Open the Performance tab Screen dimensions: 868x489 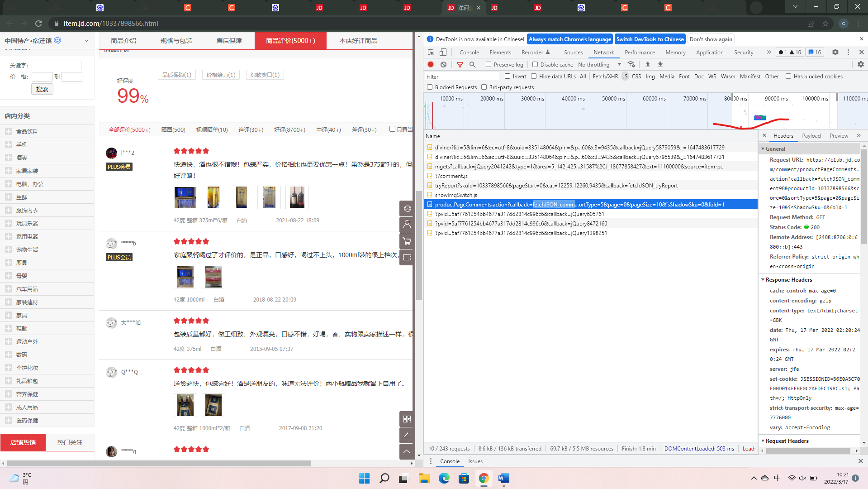(x=640, y=52)
